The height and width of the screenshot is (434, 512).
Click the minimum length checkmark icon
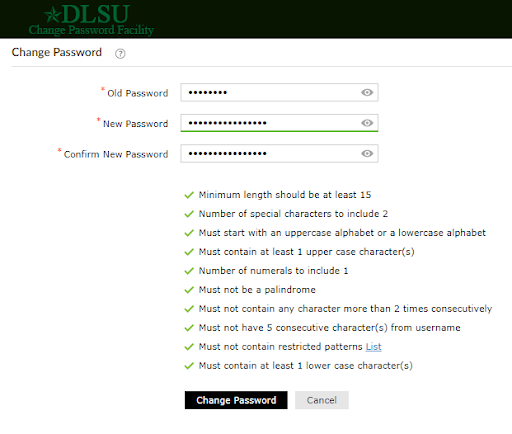click(x=189, y=195)
